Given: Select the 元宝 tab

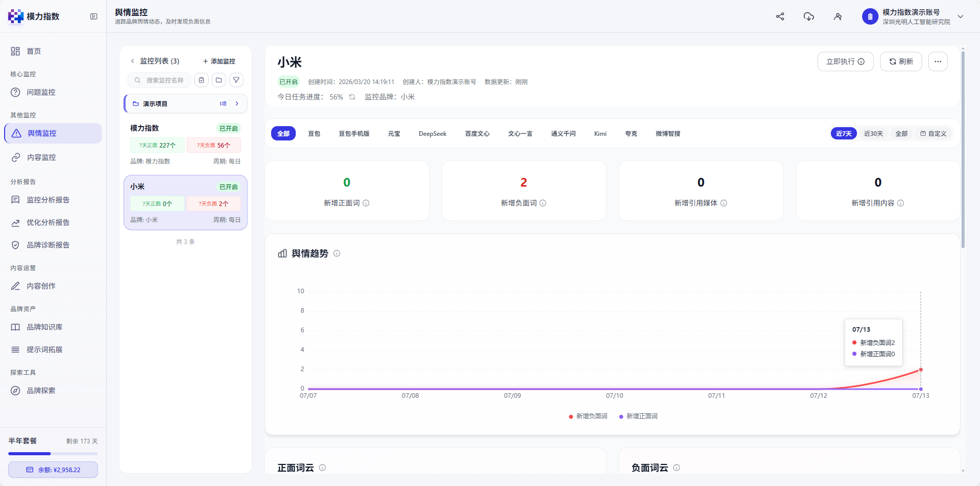Looking at the screenshot, I should click(394, 134).
